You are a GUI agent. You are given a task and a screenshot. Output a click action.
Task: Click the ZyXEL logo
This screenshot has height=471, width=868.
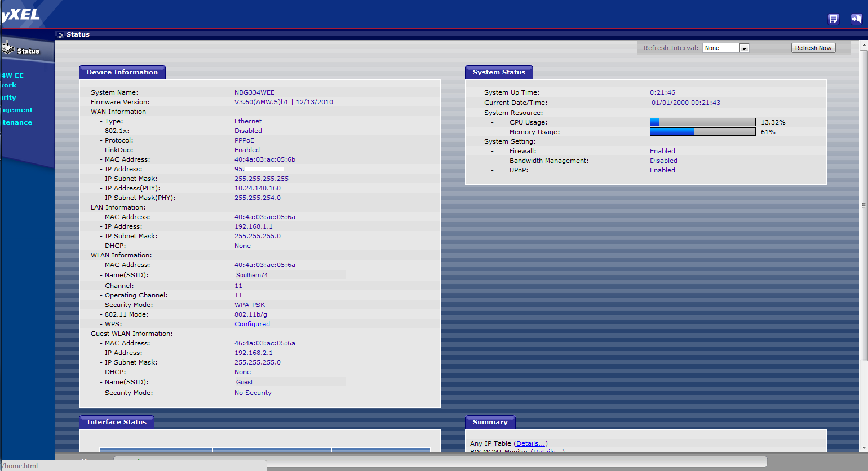tap(20, 15)
